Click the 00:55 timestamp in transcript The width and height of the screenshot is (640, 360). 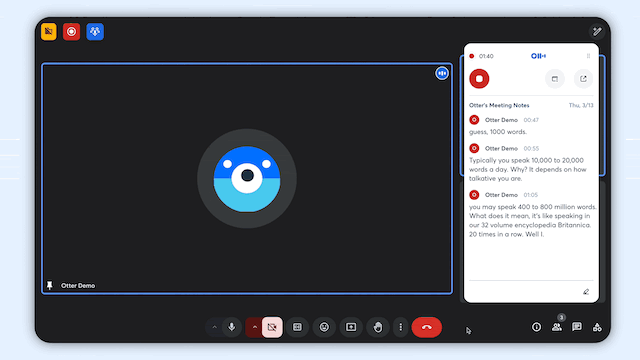pos(531,149)
